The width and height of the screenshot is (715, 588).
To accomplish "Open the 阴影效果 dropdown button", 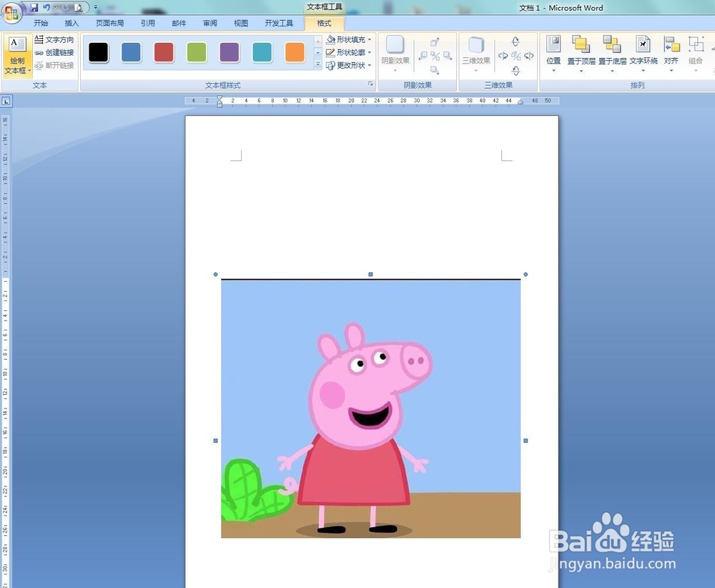I will pos(395,54).
